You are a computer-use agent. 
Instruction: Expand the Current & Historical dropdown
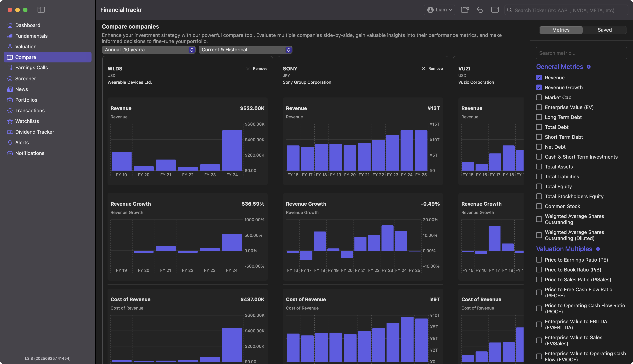245,50
